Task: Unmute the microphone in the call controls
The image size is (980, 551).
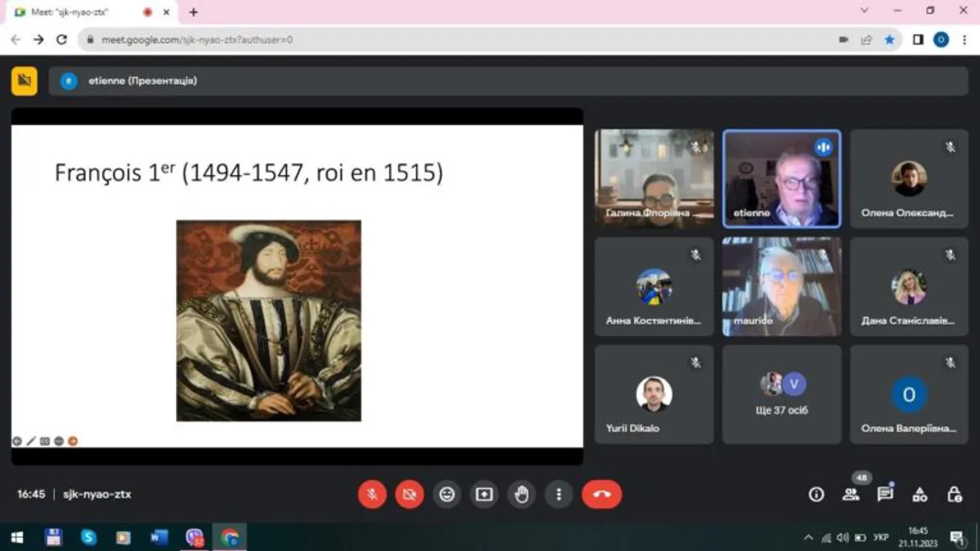Action: pos(372,495)
